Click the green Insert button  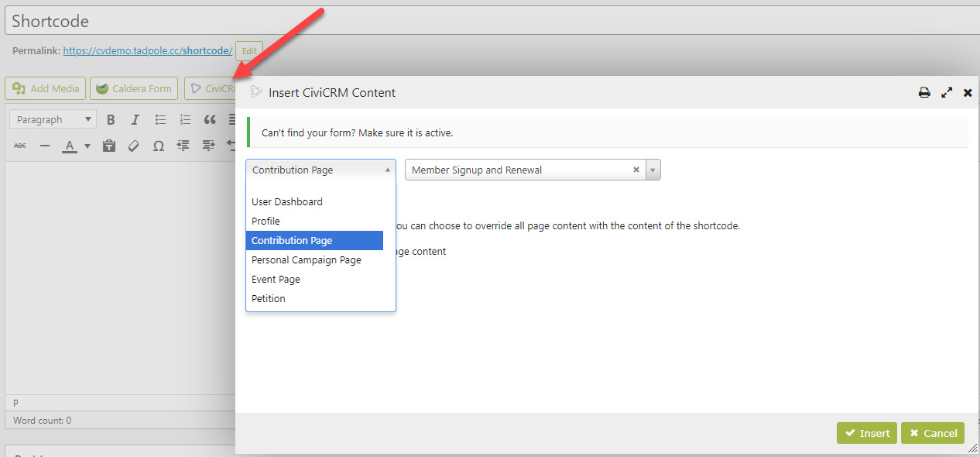point(867,433)
